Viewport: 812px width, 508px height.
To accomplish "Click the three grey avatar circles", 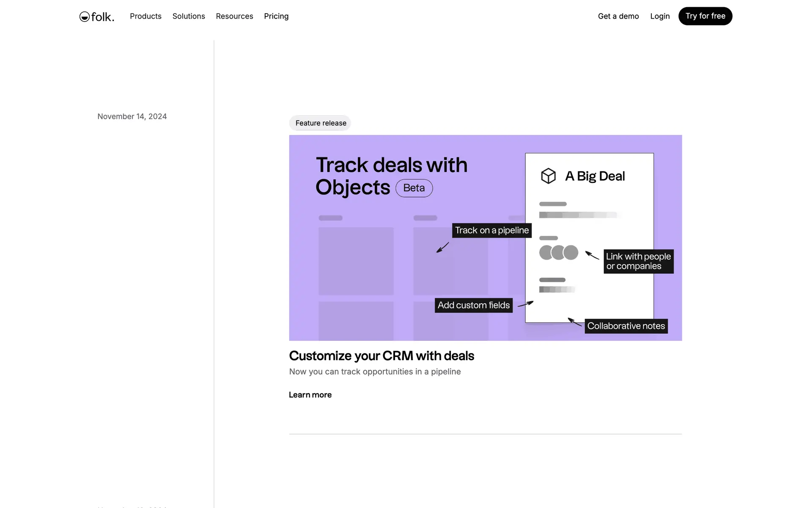I will pyautogui.click(x=558, y=252).
